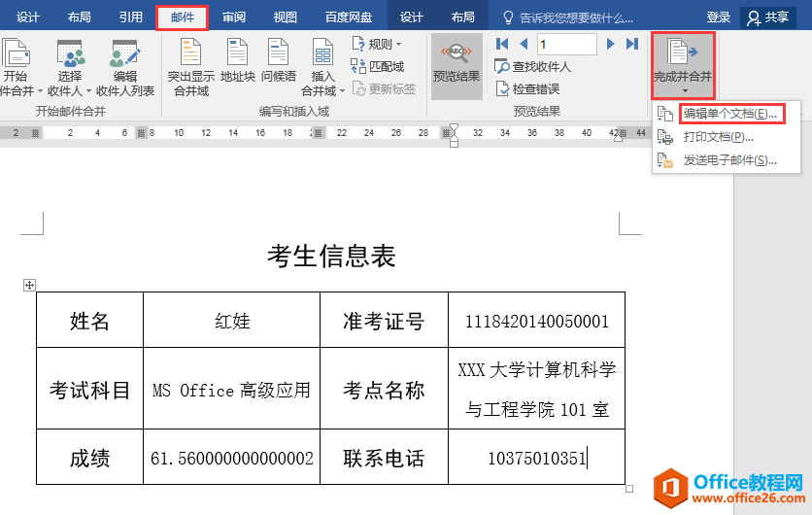Image resolution: width=812 pixels, height=515 pixels.
Task: Click the table-level 设计 (Design) tab
Action: pyautogui.click(x=412, y=17)
